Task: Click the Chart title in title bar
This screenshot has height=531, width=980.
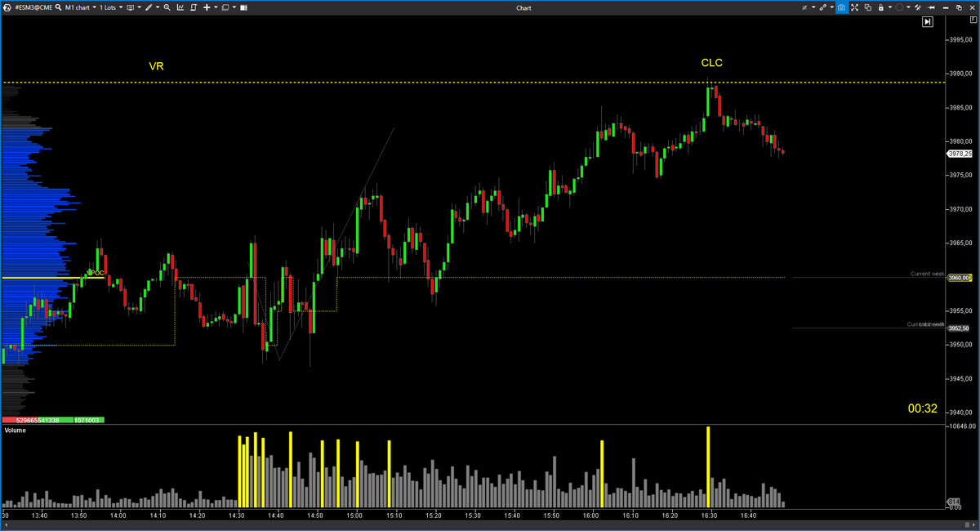Action: 523,7
